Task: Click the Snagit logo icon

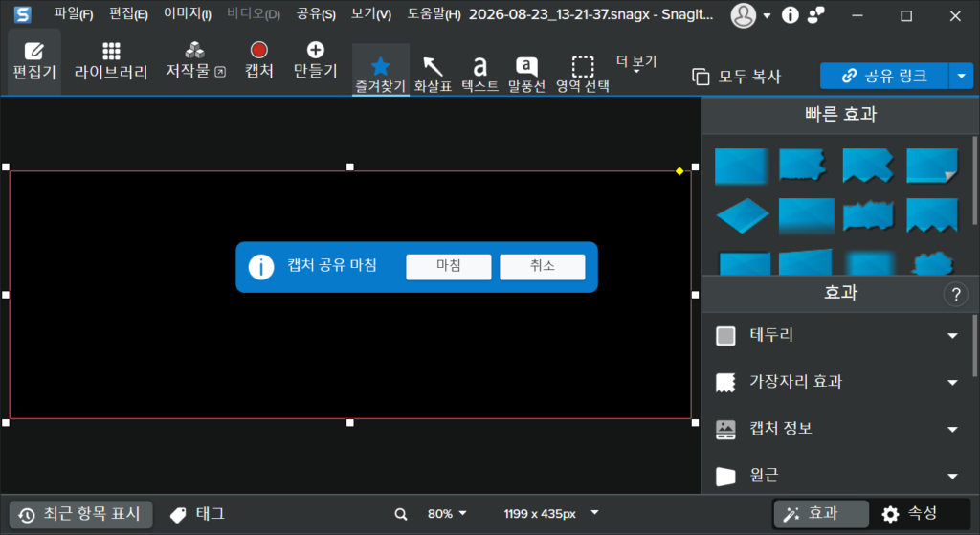Action: pyautogui.click(x=23, y=14)
